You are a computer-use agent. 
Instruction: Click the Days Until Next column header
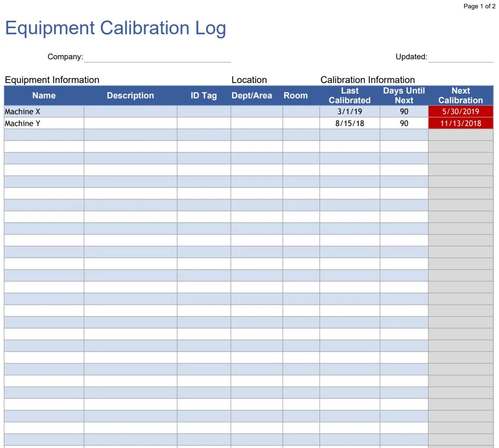coord(404,95)
